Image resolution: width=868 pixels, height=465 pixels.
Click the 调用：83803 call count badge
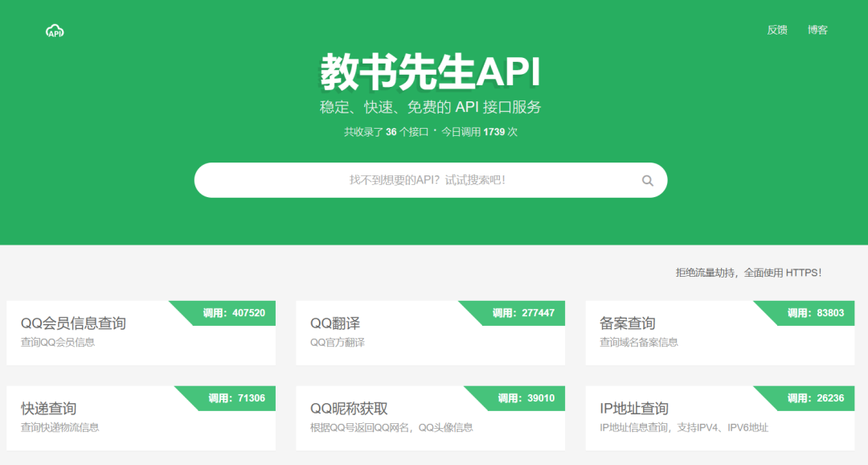coord(815,313)
